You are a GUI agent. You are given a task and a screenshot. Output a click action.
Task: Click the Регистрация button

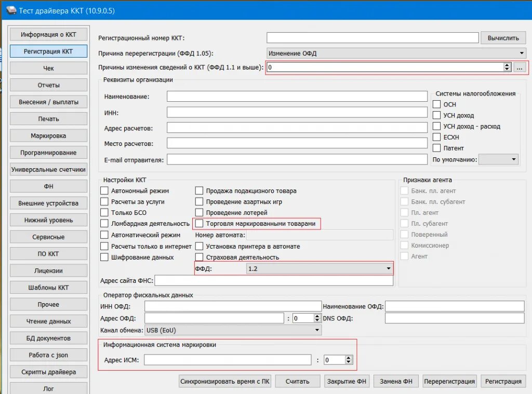point(503,381)
